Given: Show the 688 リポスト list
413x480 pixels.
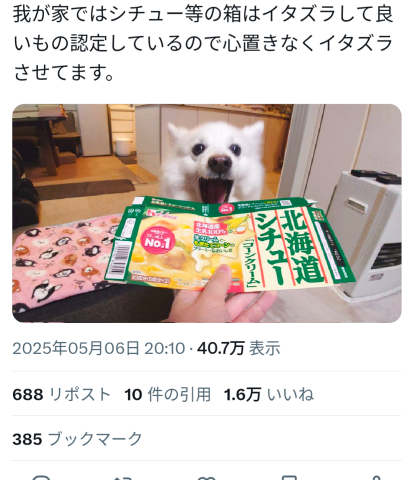Looking at the screenshot, I should [62, 395].
